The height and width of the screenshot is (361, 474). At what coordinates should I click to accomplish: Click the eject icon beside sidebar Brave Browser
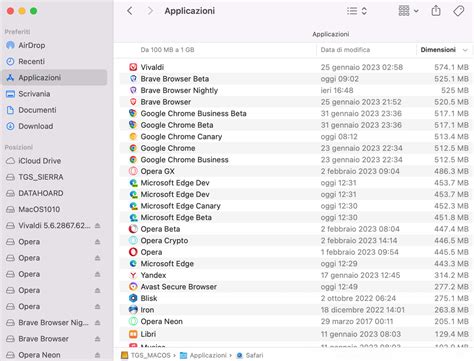click(97, 339)
